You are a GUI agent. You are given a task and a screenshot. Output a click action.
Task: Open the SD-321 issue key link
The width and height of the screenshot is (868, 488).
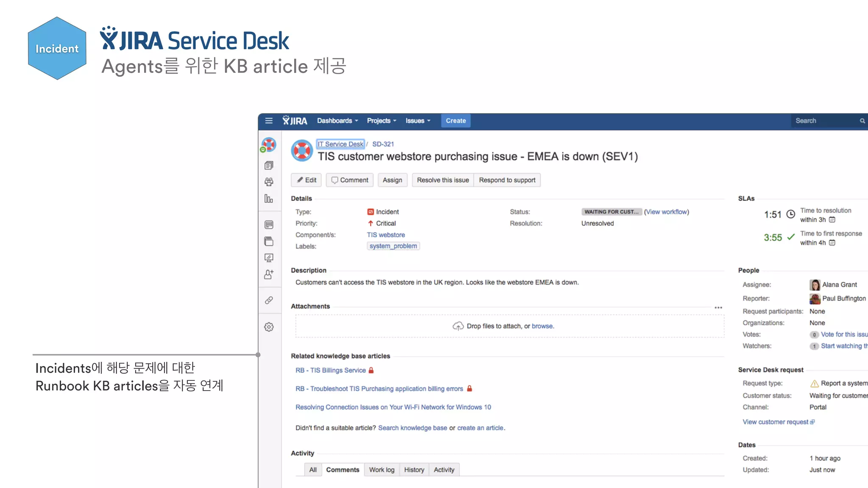click(383, 144)
